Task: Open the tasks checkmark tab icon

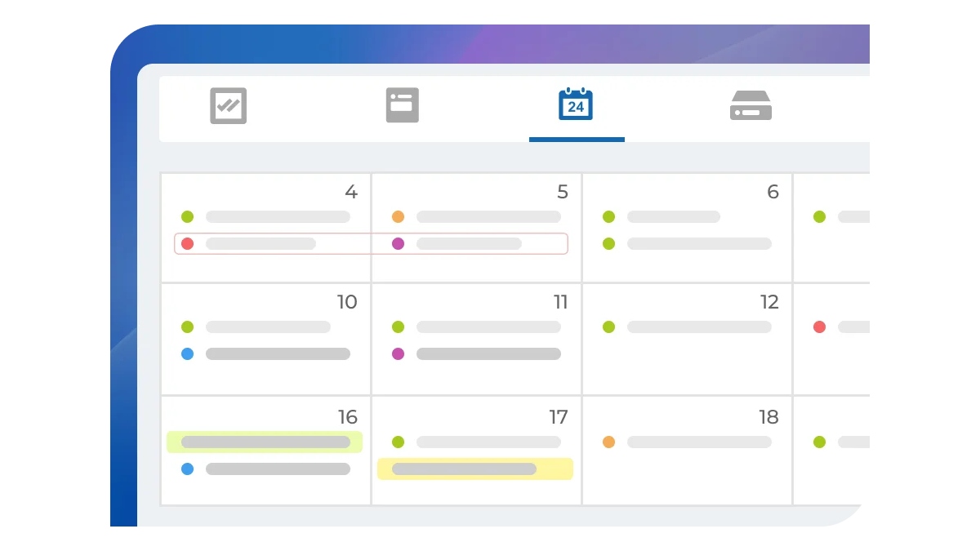Action: 228,106
